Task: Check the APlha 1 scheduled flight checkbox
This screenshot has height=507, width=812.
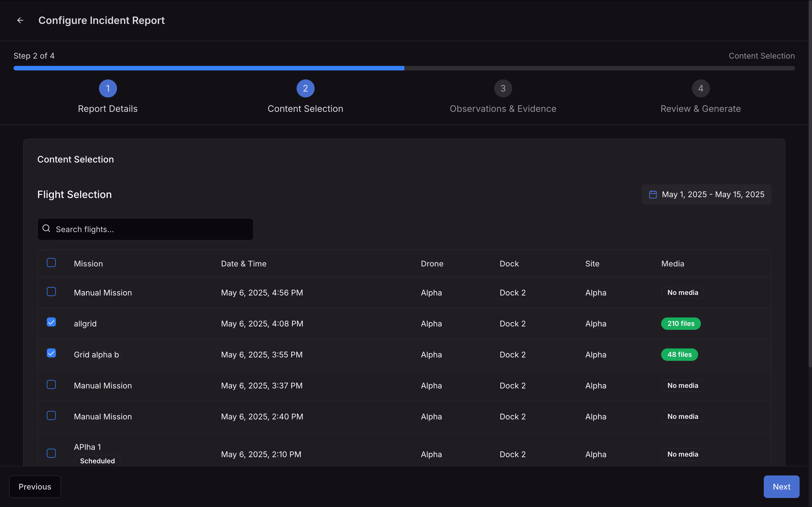Action: 51,453
